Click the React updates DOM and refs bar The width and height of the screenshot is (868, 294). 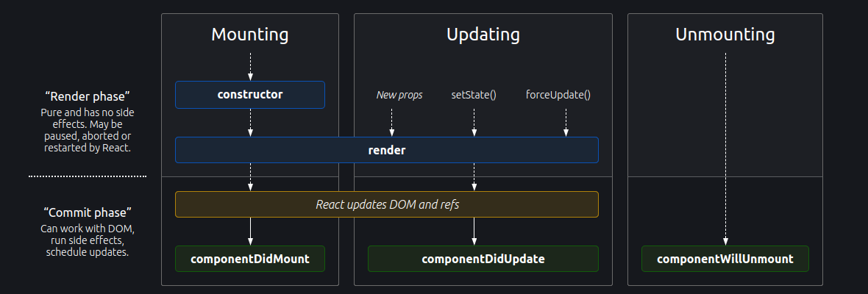[386, 204]
